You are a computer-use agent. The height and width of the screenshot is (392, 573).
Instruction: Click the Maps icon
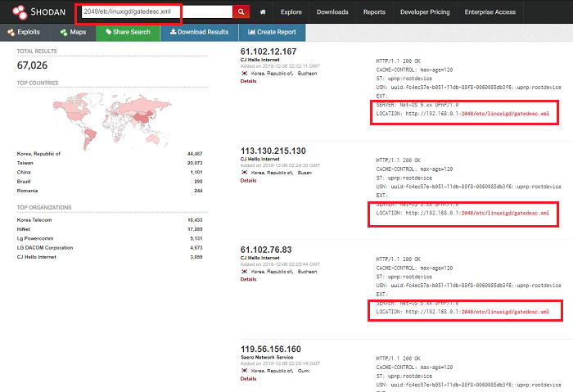pos(64,33)
